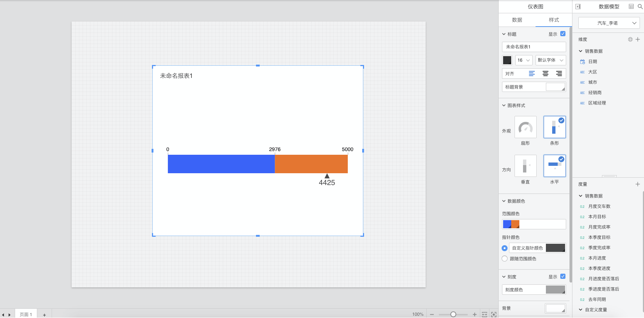
Task: Click the globe icon next to 维度
Action: coord(630,40)
